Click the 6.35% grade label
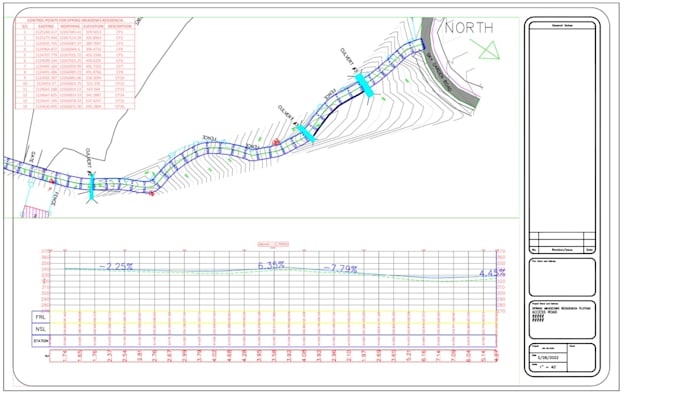Viewport: 680px width, 393px height. (x=271, y=265)
